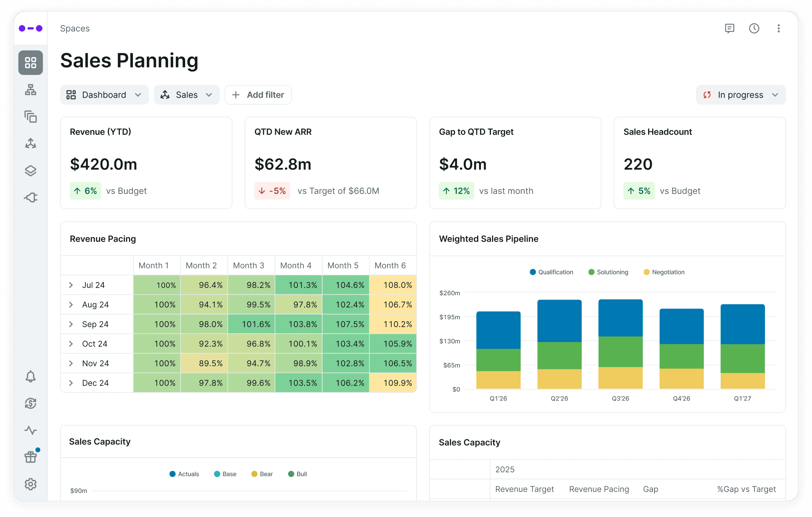The height and width of the screenshot is (517, 812).
Task: Click the plug integrations sidebar icon
Action: click(x=31, y=197)
